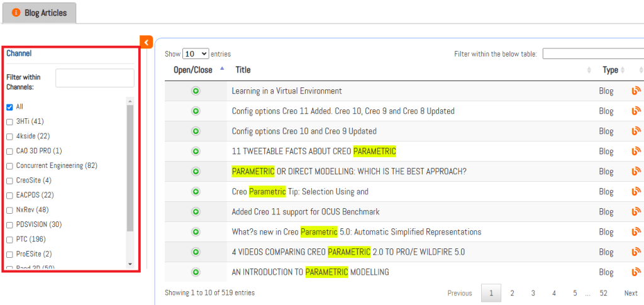This screenshot has height=305, width=644.
Task: Click the orange info icon on Blog Articles tab
Action: pyautogui.click(x=16, y=13)
